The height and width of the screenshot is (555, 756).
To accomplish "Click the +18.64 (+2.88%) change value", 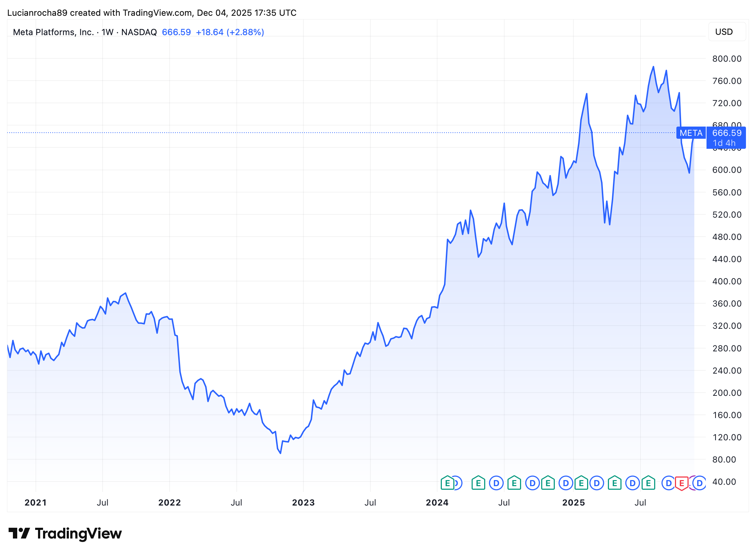I will (x=230, y=32).
